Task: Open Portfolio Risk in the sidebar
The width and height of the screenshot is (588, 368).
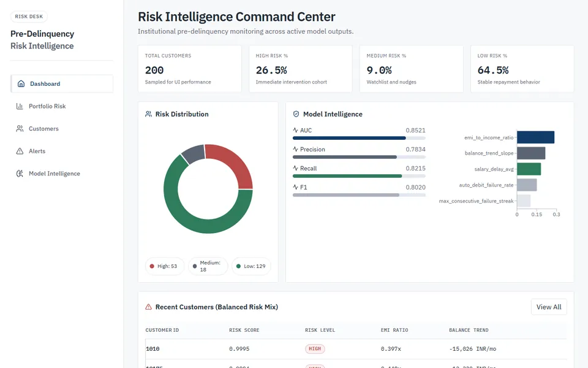Action: pos(62,106)
